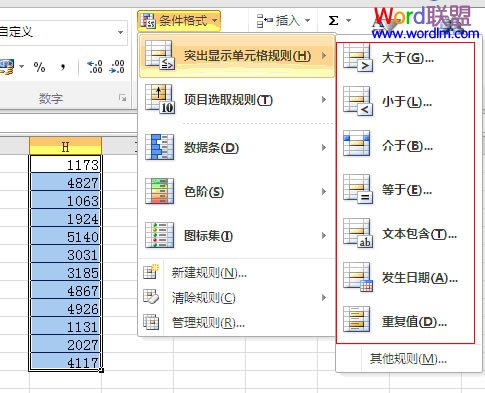This screenshot has width=485, height=393.
Task: Select cell containing 3185
Action: click(x=65, y=272)
